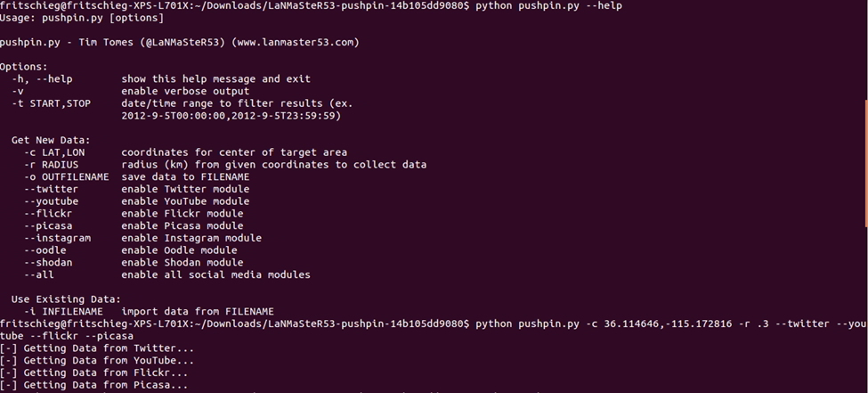Click the '--flickr' option in help list
The width and height of the screenshot is (868, 393).
(48, 213)
